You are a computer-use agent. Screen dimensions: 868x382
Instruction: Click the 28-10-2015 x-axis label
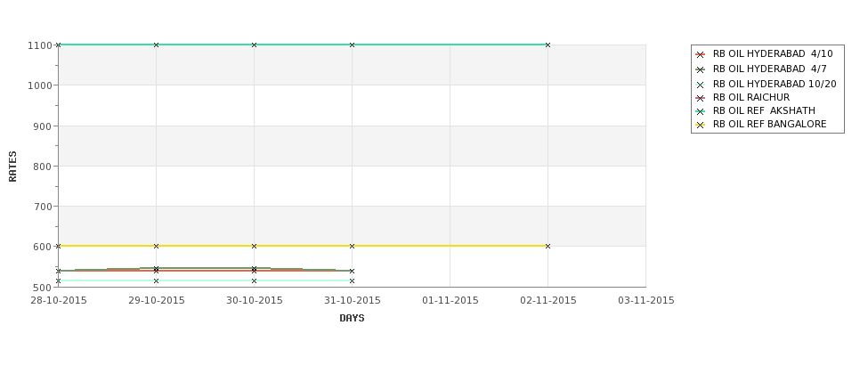[59, 300]
